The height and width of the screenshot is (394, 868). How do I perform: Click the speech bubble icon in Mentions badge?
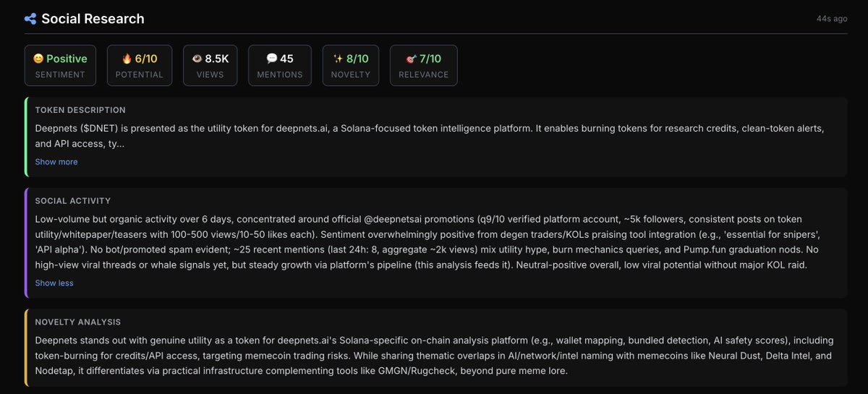pos(271,59)
